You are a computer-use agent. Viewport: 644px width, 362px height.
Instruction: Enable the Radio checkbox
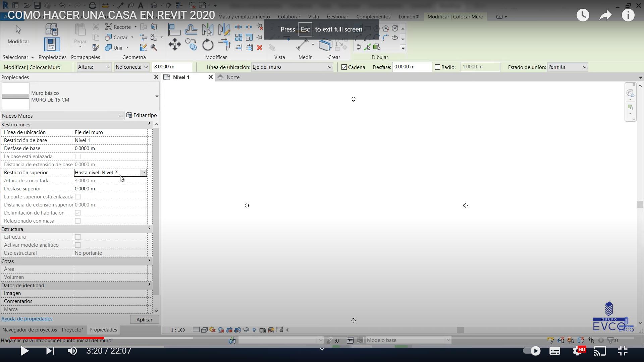tap(437, 67)
